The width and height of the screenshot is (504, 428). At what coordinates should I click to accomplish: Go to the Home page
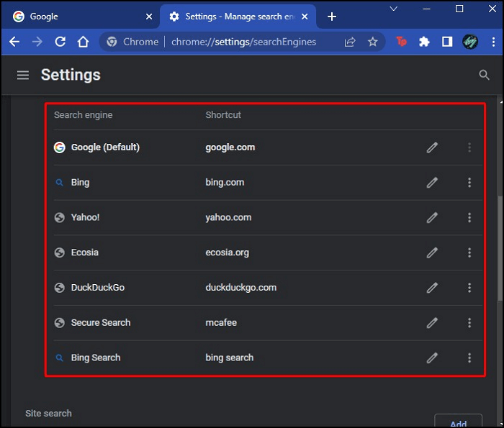click(x=84, y=42)
